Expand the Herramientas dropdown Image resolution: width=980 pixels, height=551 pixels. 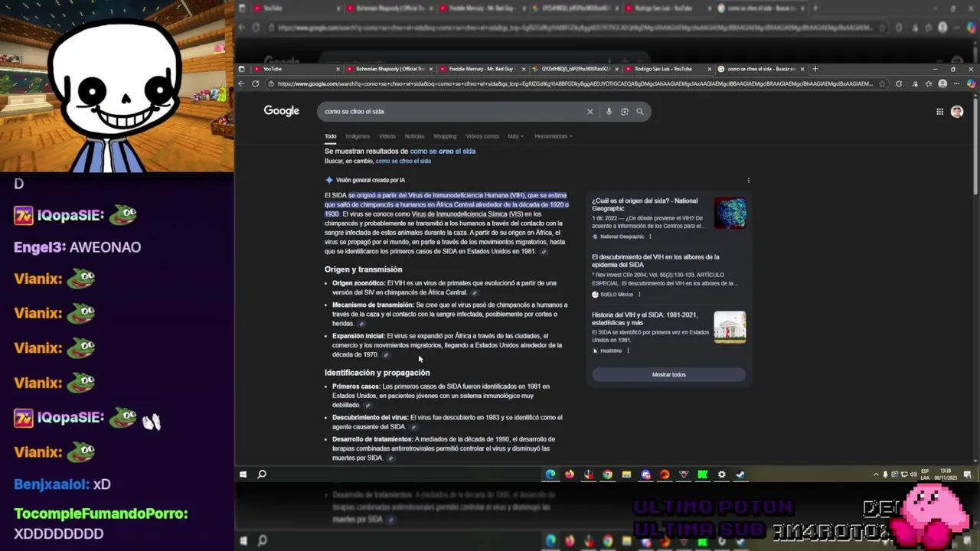click(554, 136)
